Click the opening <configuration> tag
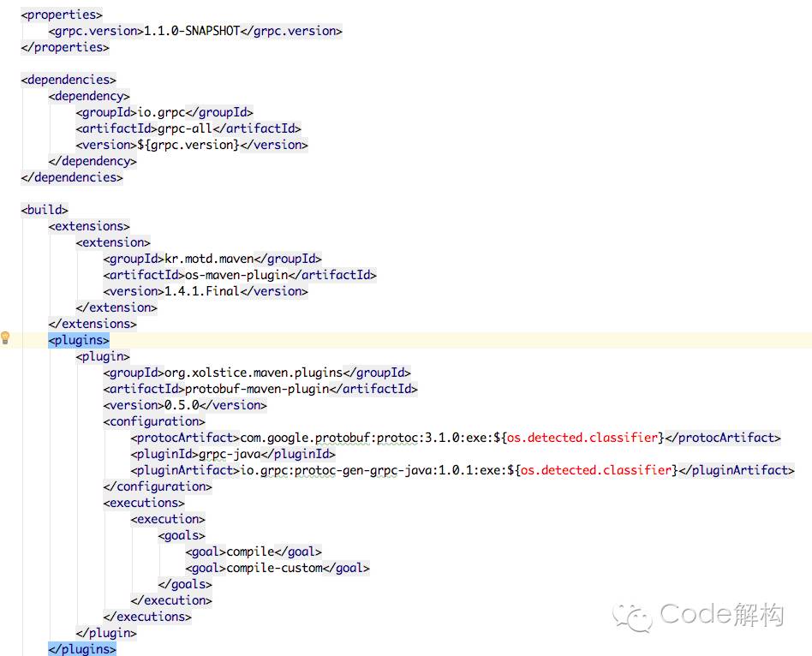The image size is (812, 656). pyautogui.click(x=154, y=422)
